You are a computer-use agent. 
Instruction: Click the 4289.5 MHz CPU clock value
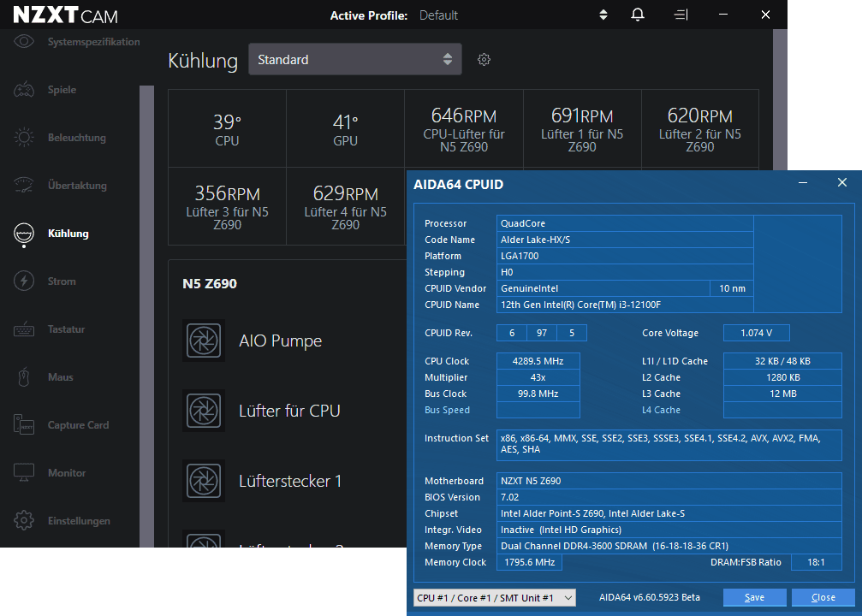tap(538, 361)
